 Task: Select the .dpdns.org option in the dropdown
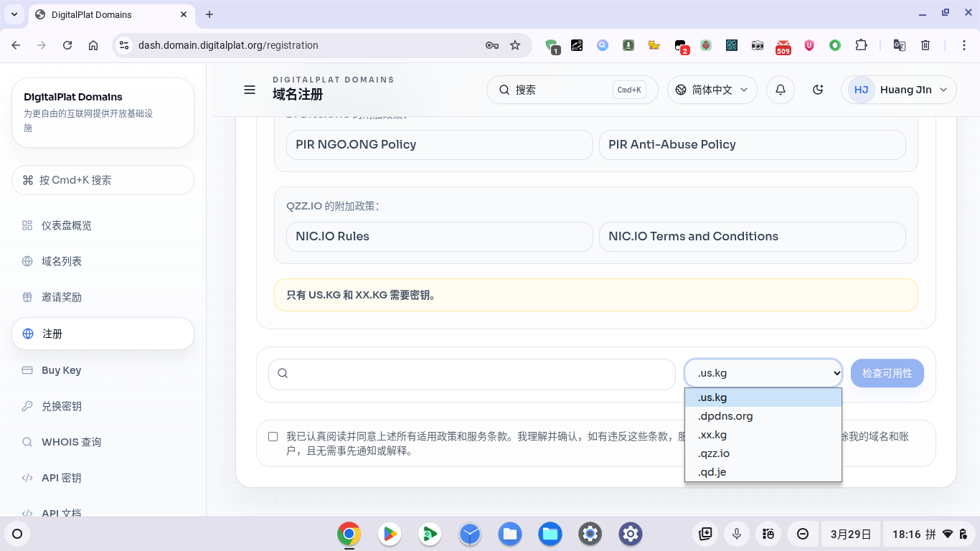pyautogui.click(x=725, y=416)
